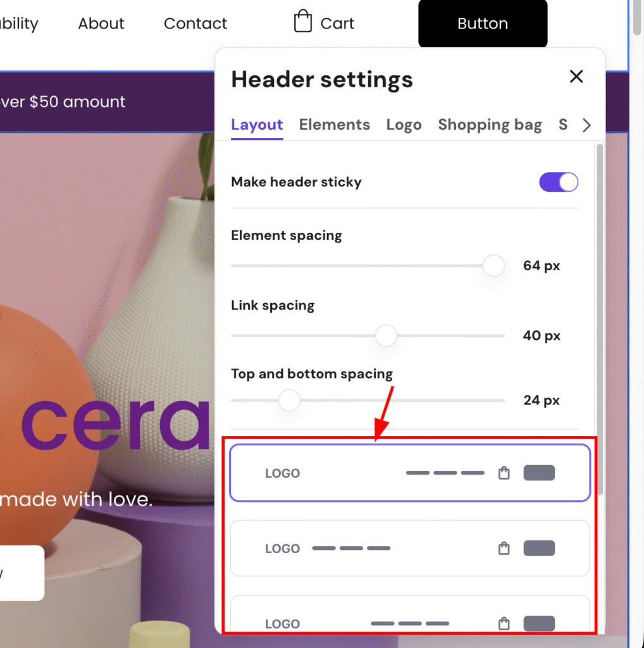
Task: Click Top and bottom spacing slider handle
Action: (x=289, y=400)
